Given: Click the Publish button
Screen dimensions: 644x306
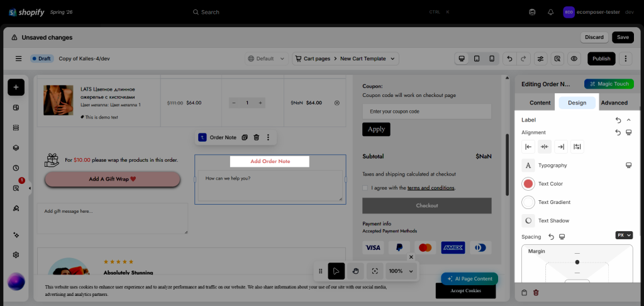Looking at the screenshot, I should tap(601, 59).
